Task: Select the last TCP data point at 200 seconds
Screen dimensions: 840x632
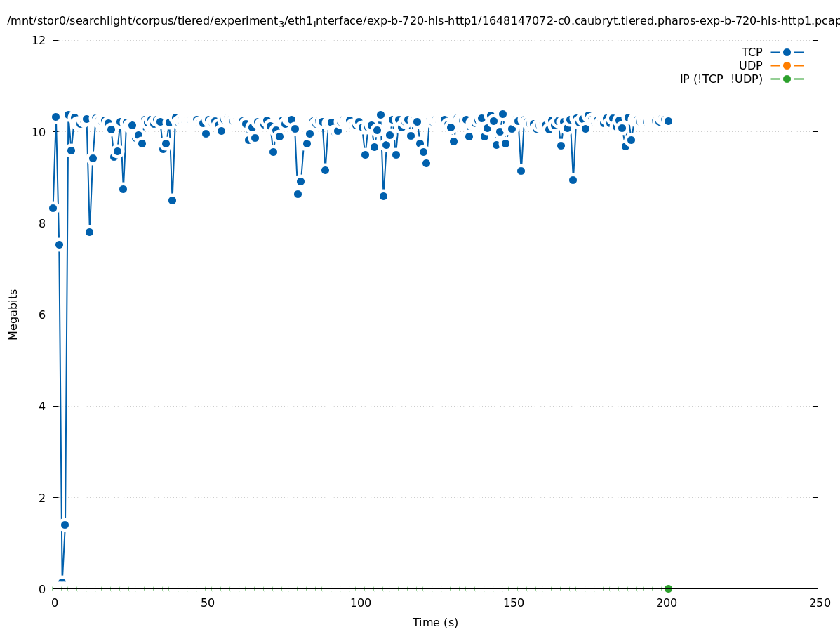Action: 668,121
